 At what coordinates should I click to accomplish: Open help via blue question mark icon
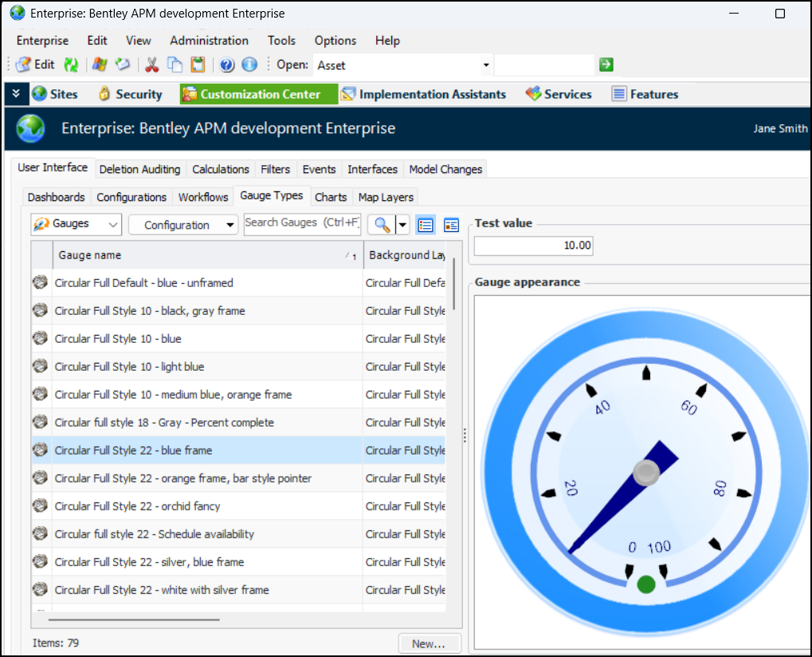click(227, 65)
